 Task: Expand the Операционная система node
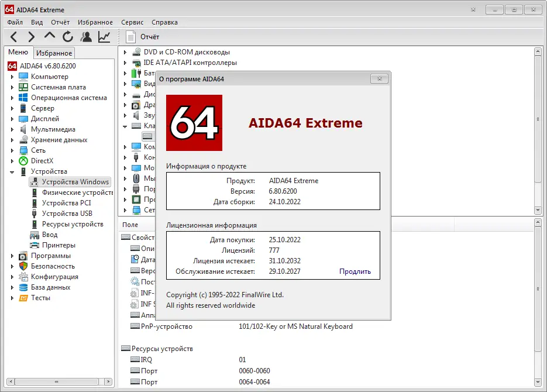pos(12,98)
